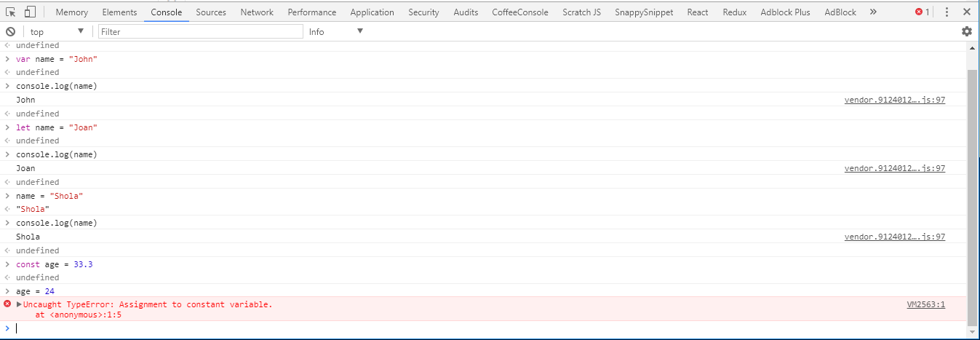The width and height of the screenshot is (980, 340).
Task: Open the vendor js:97 link beside John
Action: pos(894,100)
